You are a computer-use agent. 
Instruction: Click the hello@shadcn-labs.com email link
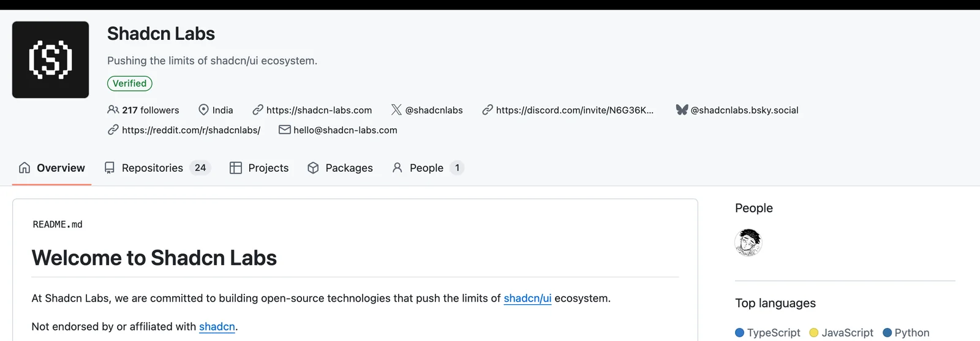pyautogui.click(x=345, y=130)
